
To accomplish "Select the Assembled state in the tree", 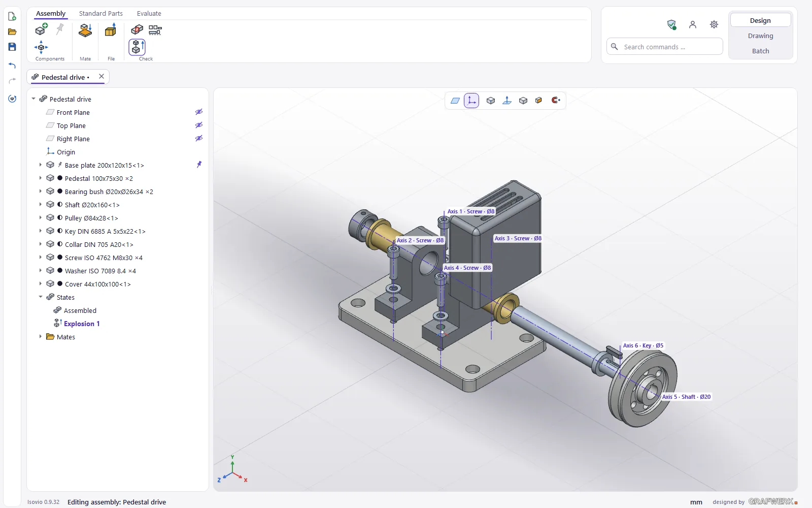I will (x=80, y=310).
